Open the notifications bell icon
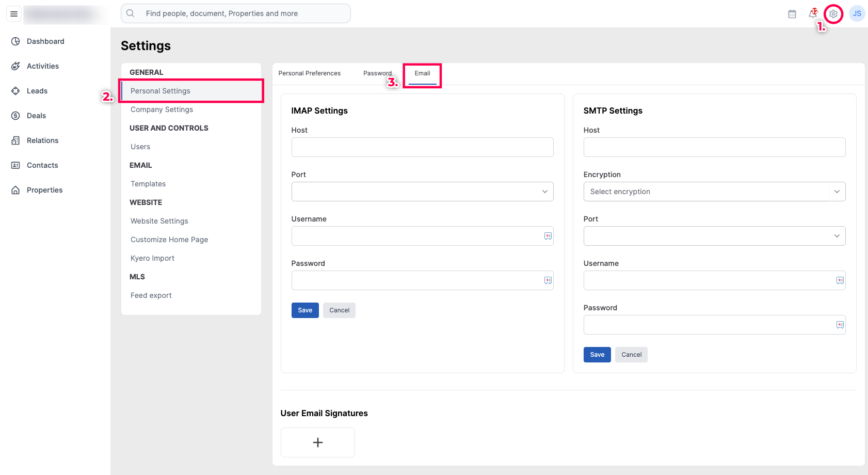Screen dimensions: 868x475 tap(813, 13)
